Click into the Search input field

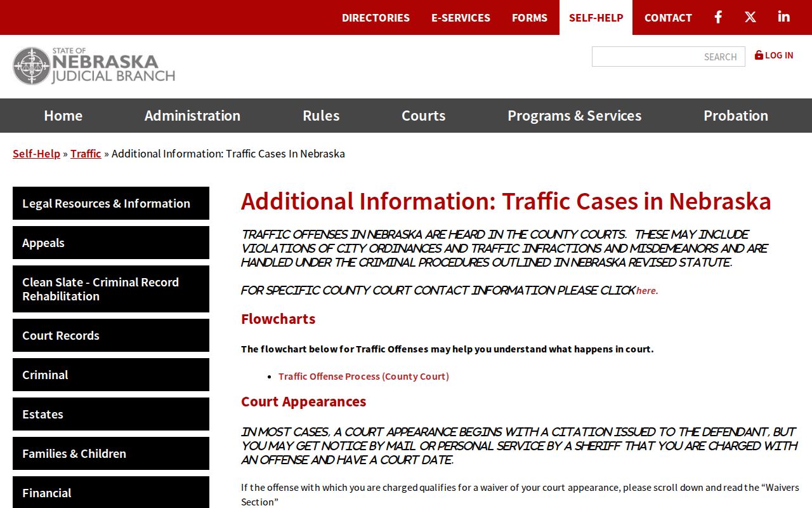pos(669,57)
